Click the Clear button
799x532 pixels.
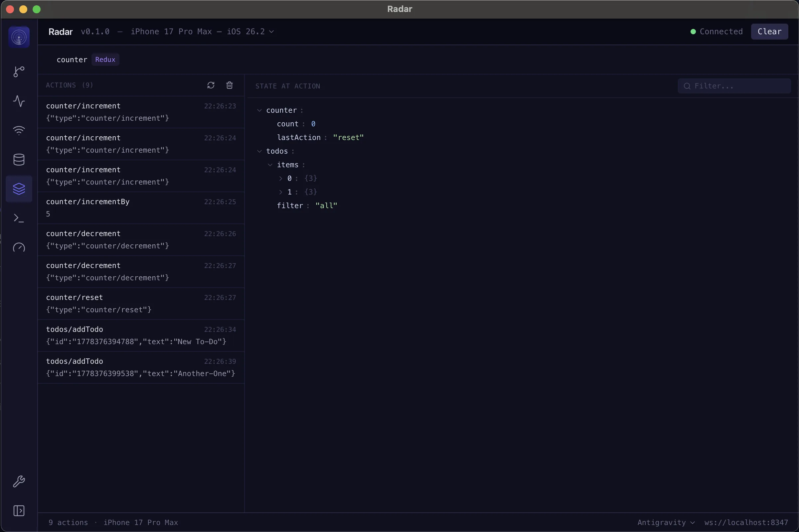point(769,32)
